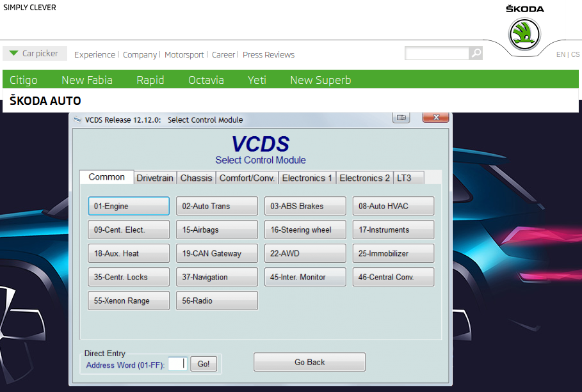The height and width of the screenshot is (392, 582).
Task: Click the VCDS title bar icon
Action: (77, 120)
